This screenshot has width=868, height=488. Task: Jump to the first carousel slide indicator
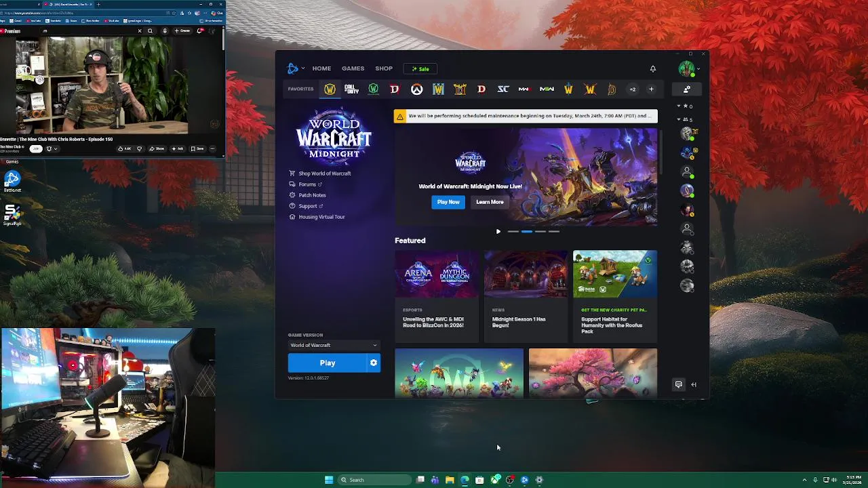click(513, 232)
